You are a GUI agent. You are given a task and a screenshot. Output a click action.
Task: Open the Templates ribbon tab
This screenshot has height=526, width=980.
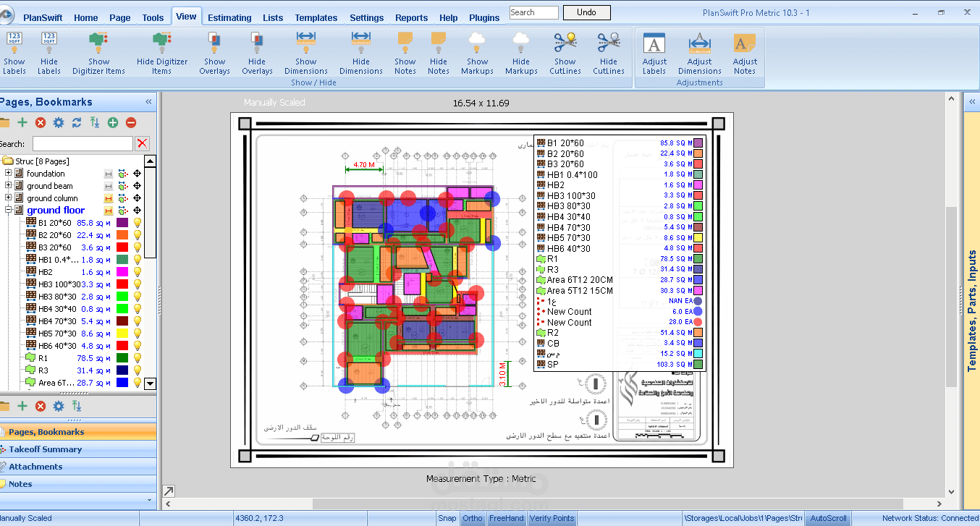(316, 18)
